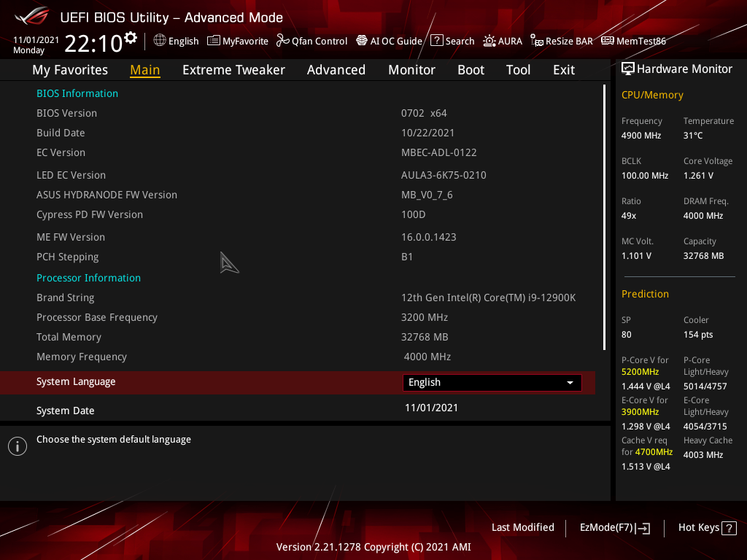The height and width of the screenshot is (560, 747).
Task: Click the Hot Keys question mark box
Action: (x=729, y=528)
